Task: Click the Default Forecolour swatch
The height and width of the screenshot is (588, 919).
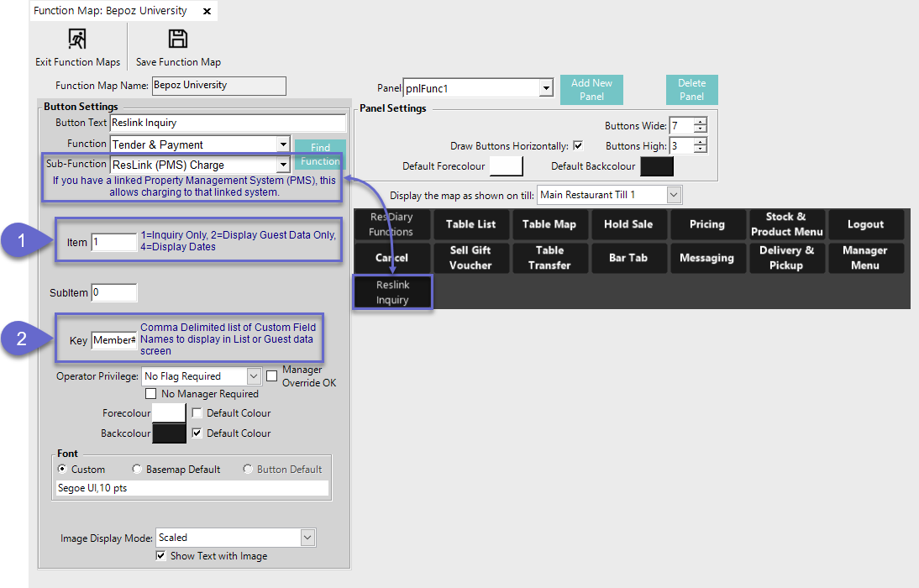Action: click(x=506, y=166)
